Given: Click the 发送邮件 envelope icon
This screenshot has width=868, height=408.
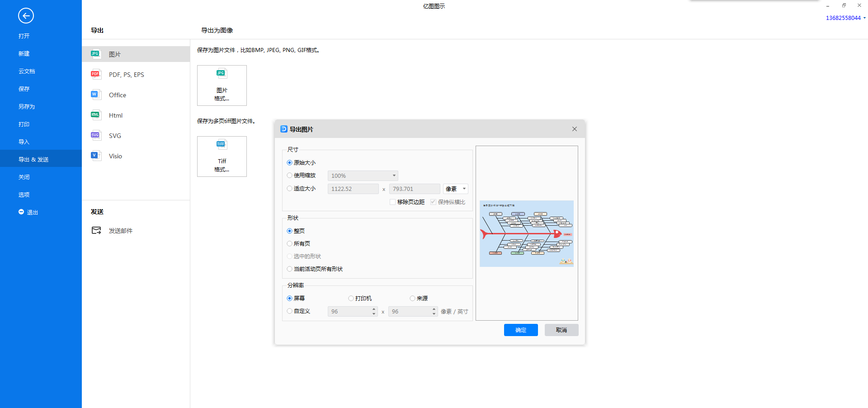Looking at the screenshot, I should click(x=96, y=231).
